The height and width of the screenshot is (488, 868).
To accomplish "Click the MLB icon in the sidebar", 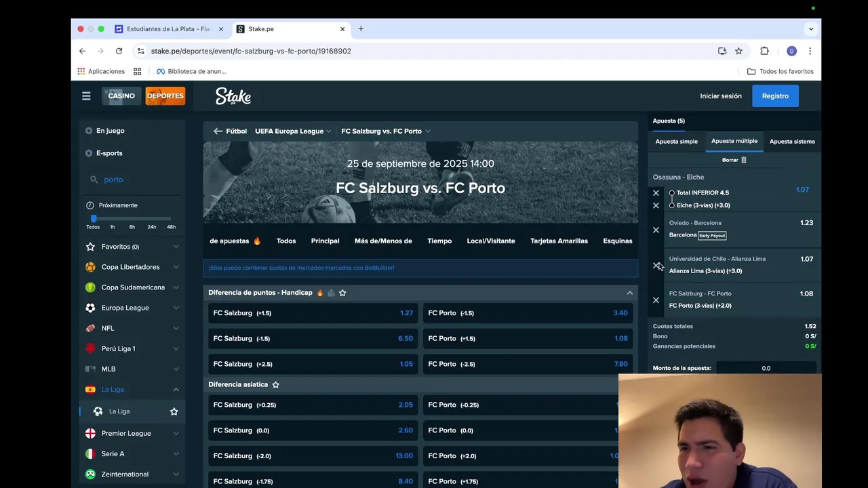I will pyautogui.click(x=90, y=369).
